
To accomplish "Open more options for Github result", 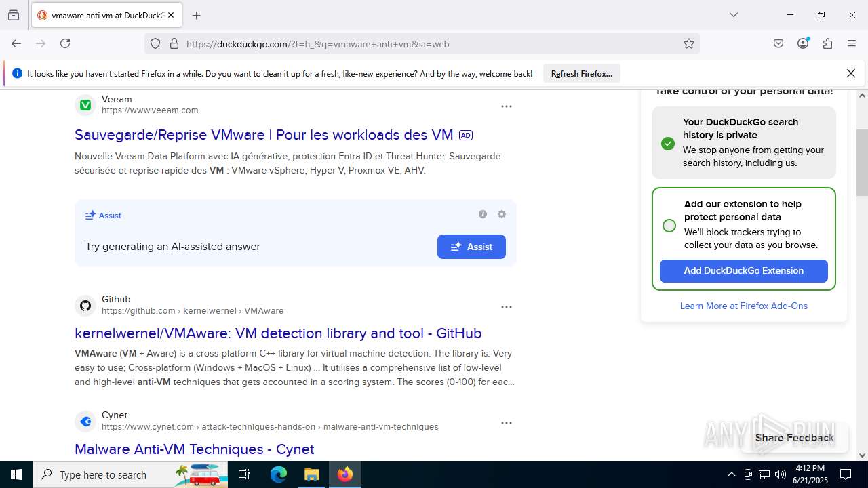I will [507, 307].
